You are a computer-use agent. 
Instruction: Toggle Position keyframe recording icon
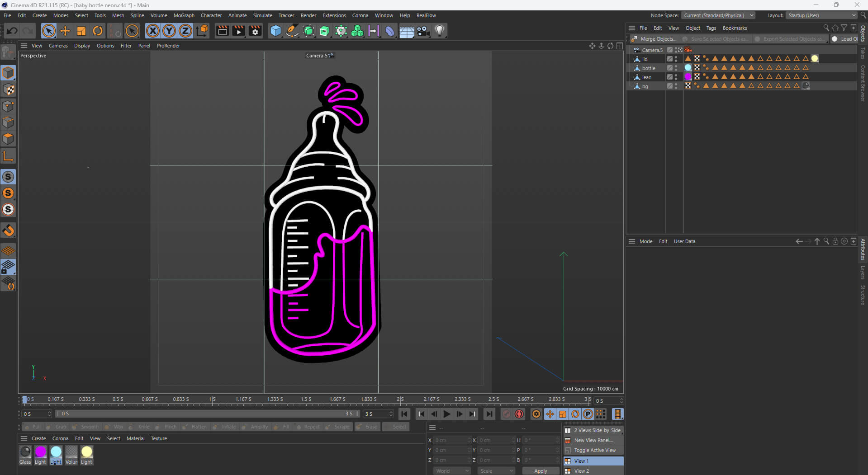[x=550, y=414]
